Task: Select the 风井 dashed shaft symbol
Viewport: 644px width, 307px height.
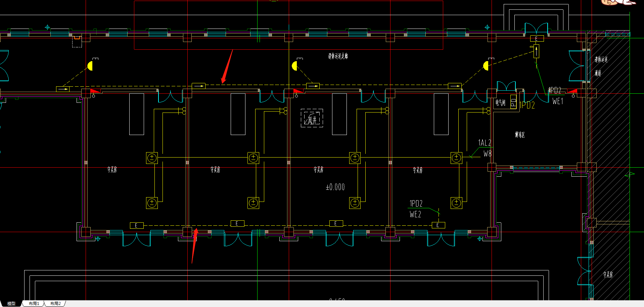Action: click(312, 118)
